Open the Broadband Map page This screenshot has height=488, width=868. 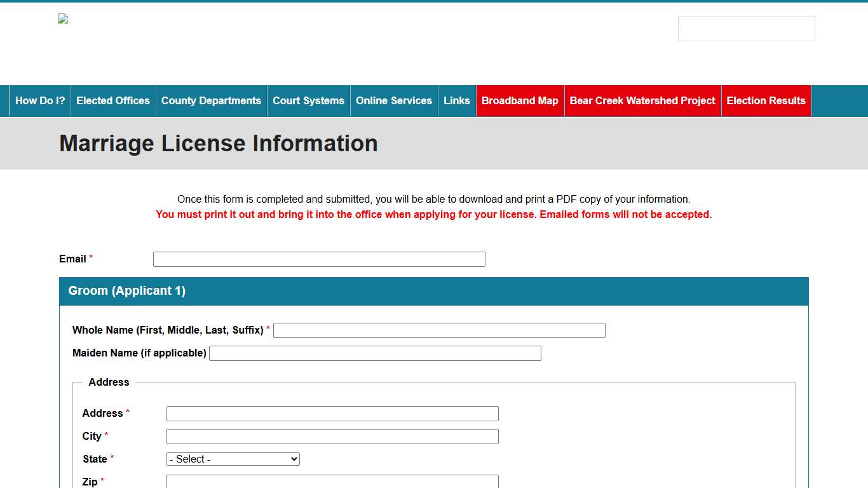[x=520, y=100]
